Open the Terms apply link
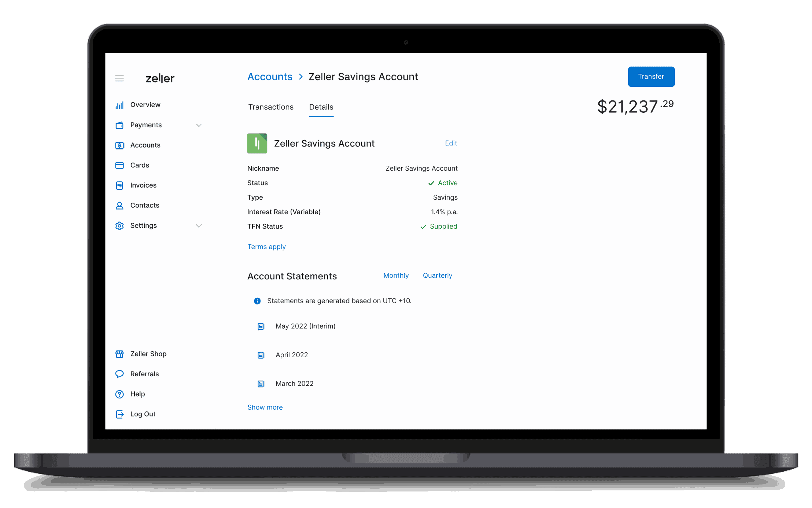 pos(266,247)
